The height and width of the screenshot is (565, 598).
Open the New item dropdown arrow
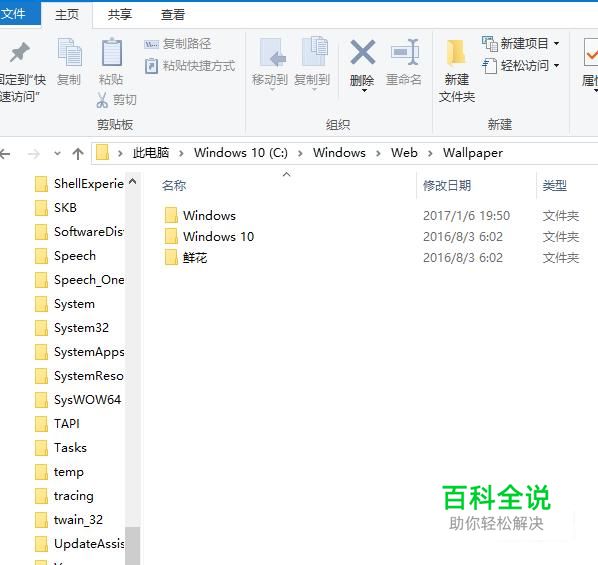[x=556, y=44]
